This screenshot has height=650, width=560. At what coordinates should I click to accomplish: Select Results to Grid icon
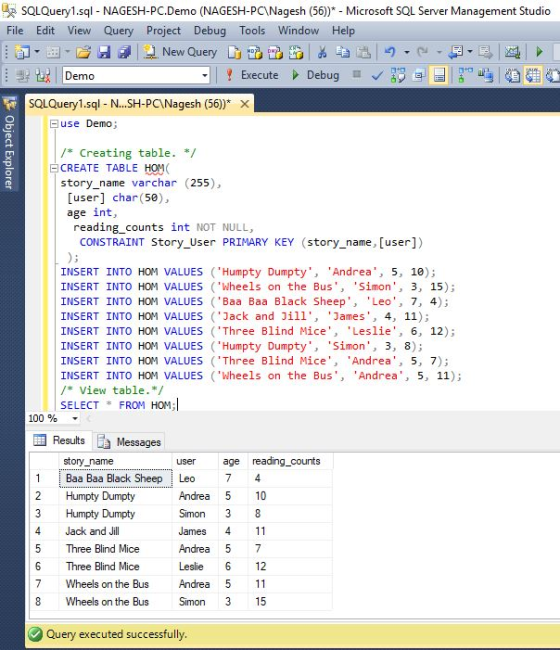click(533, 76)
